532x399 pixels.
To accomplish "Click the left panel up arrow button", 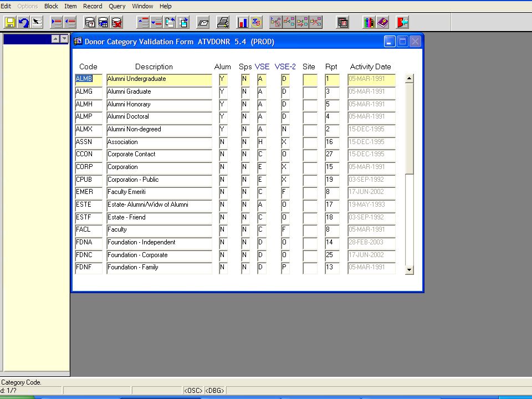I will point(55,39).
